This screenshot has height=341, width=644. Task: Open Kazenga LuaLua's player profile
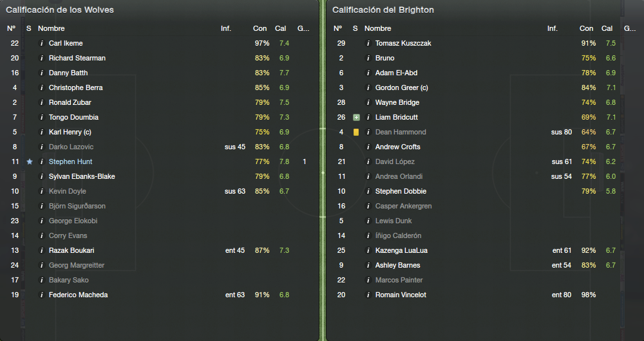401,250
